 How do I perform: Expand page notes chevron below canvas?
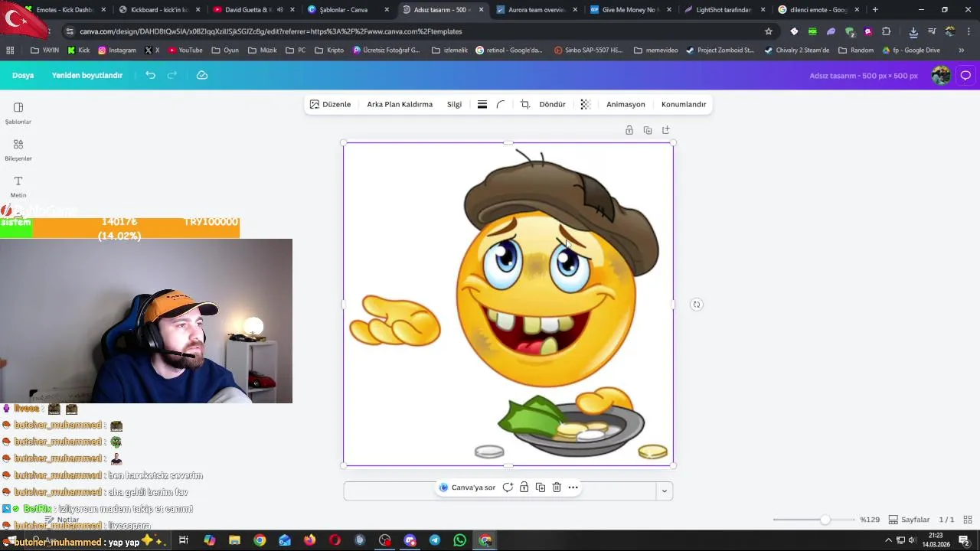(665, 491)
